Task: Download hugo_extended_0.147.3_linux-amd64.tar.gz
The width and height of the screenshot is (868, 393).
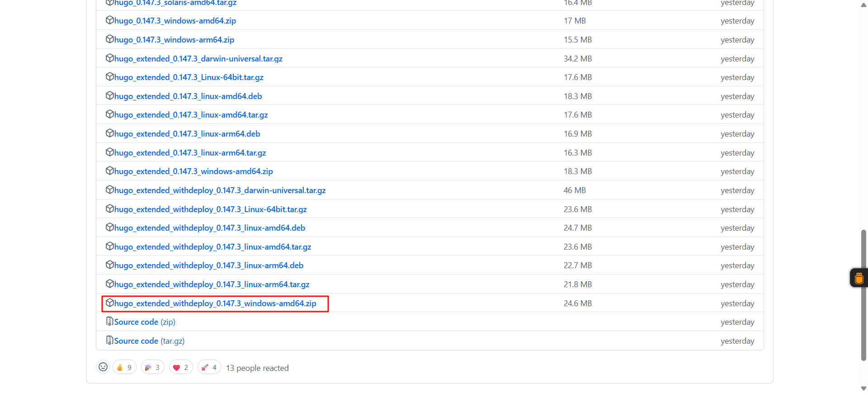Action: 191,115
